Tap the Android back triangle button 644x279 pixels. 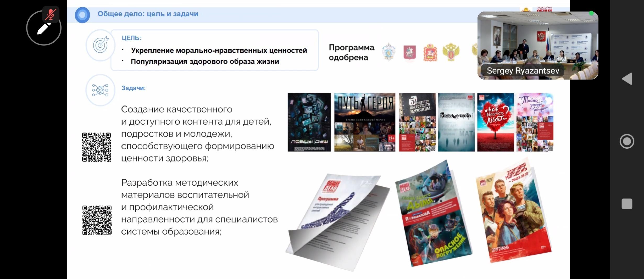point(627,79)
